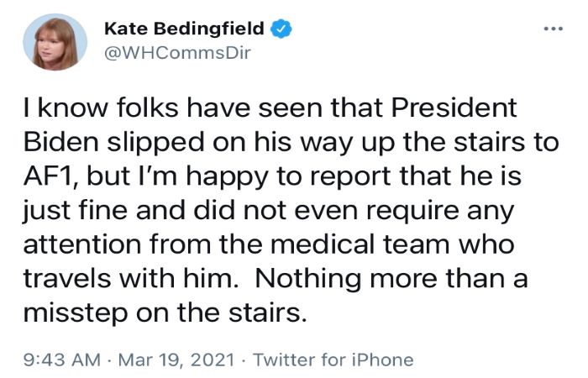Image resolution: width=588 pixels, height=378 pixels.
Task: Open Kate Bedingfield's profile picture
Action: pos(55,42)
